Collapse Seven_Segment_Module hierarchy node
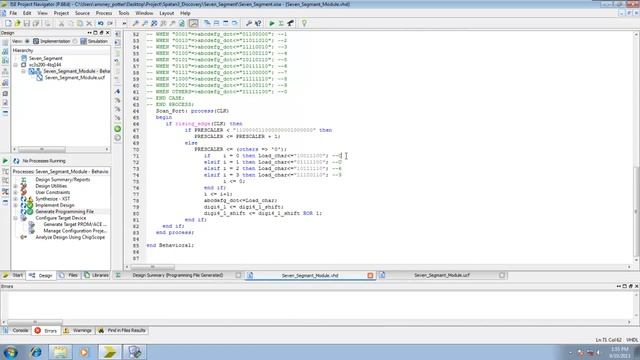640x360 pixels. coord(24,71)
